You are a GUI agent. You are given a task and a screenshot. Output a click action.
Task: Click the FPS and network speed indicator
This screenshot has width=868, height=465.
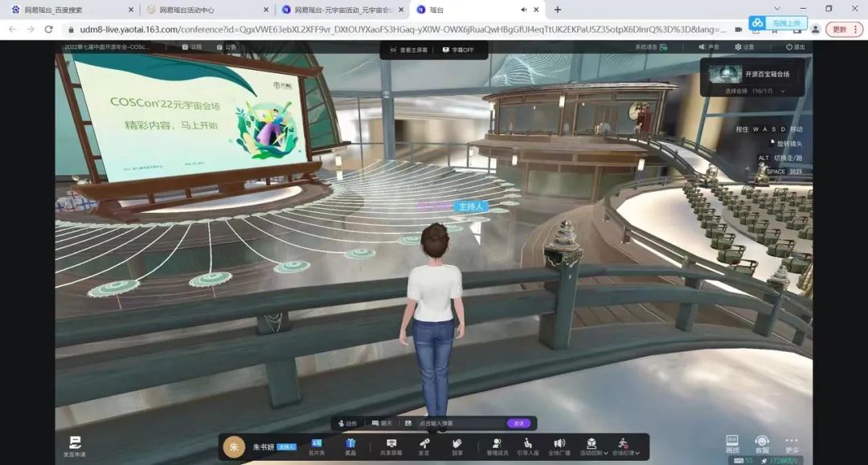coord(766,460)
